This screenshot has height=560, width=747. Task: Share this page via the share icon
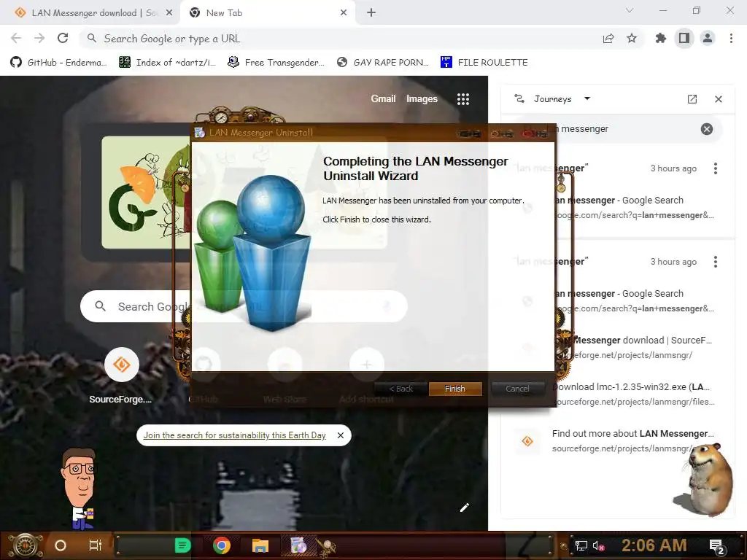coord(608,39)
